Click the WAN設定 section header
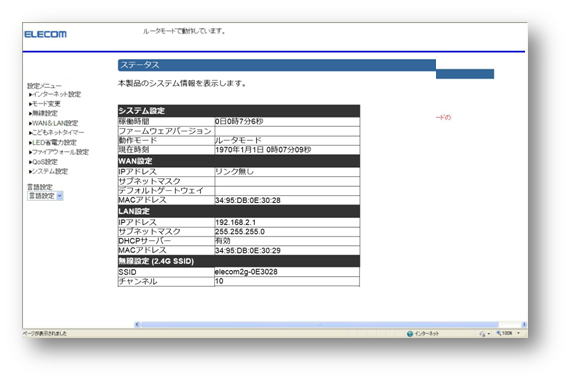Viewport: 570px width, 380px height. (239, 161)
